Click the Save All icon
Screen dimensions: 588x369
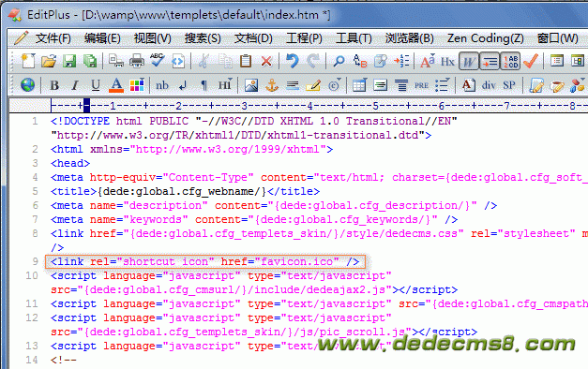click(90, 61)
